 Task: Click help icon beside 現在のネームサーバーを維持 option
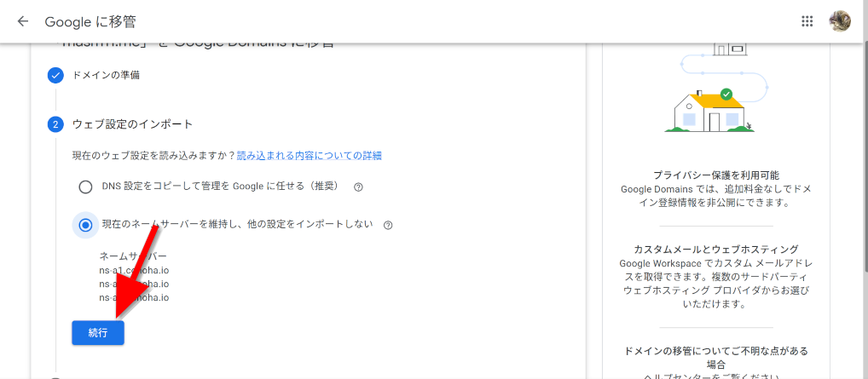point(387,225)
